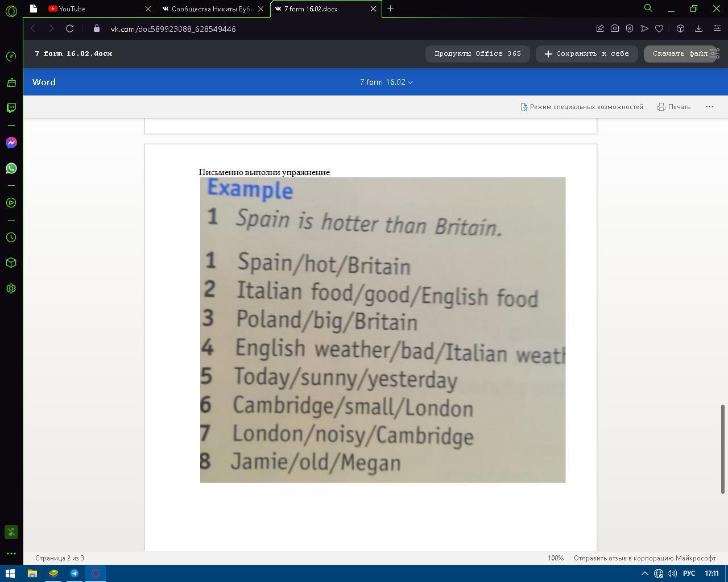The image size is (728, 582).
Task: Go back to the previous page
Action: [x=33, y=28]
